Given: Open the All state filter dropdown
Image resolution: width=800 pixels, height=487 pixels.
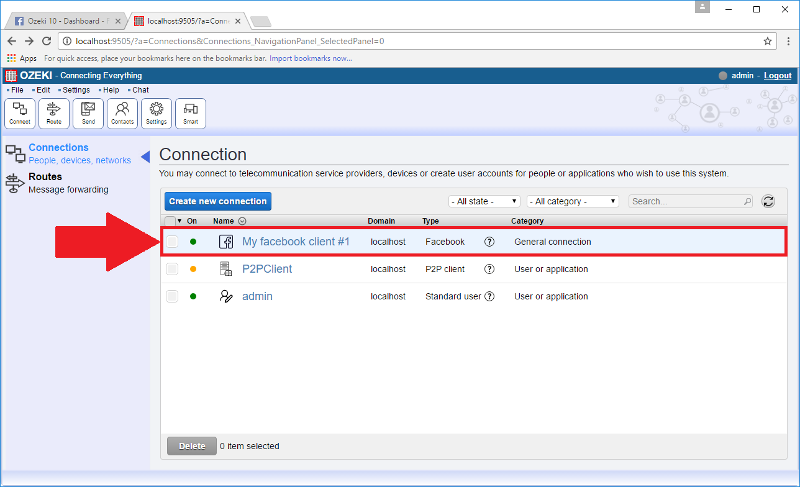Looking at the screenshot, I should point(484,201).
